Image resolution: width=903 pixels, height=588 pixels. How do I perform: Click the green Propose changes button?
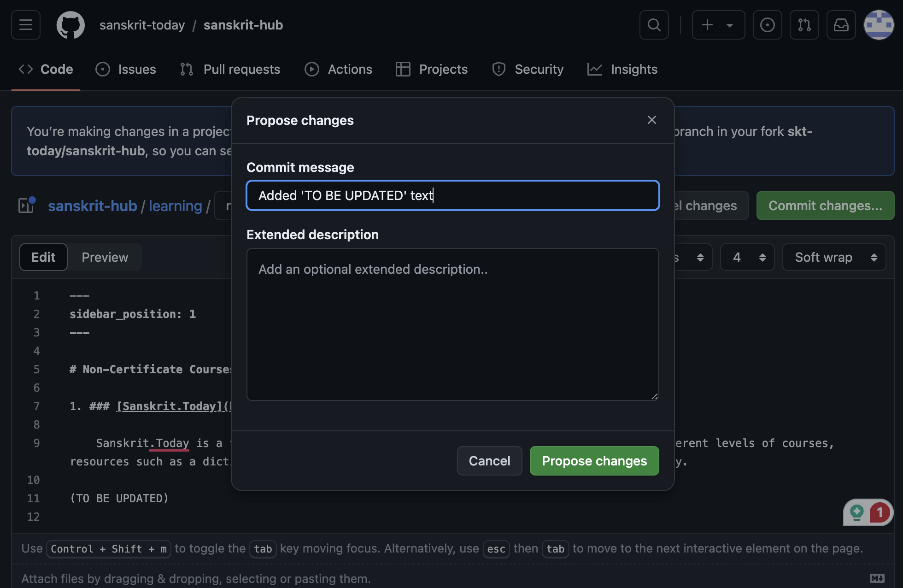click(594, 461)
